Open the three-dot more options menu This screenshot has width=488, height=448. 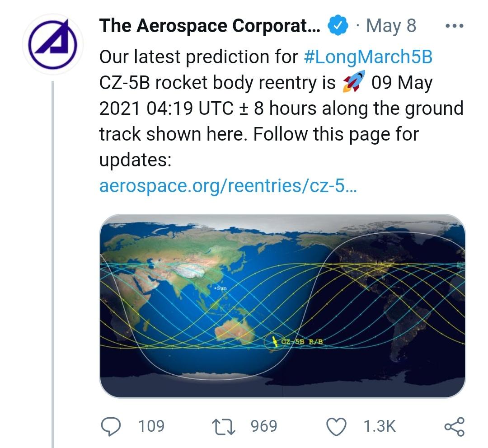coord(455,26)
